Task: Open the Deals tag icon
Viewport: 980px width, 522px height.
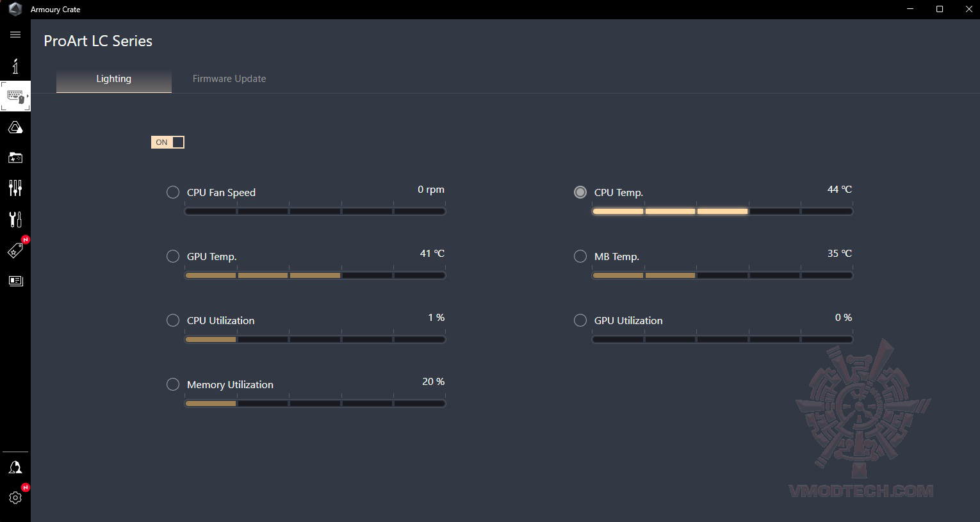Action: tap(15, 250)
